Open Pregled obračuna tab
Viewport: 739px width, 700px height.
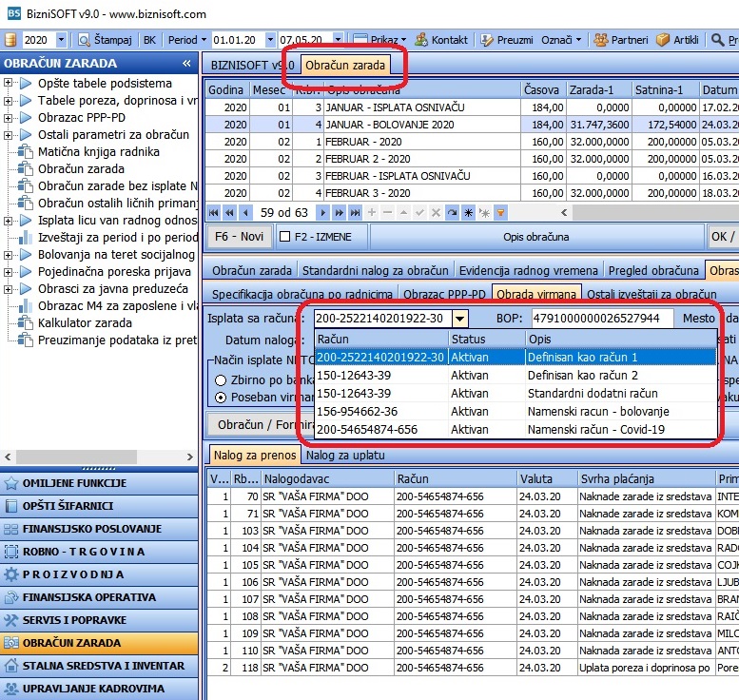[653, 270]
